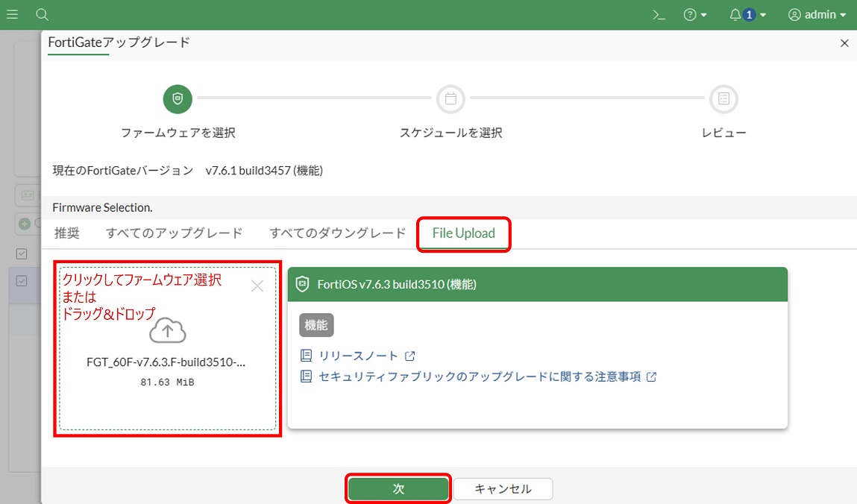Click the firmware select step shield icon

pyautogui.click(x=178, y=98)
